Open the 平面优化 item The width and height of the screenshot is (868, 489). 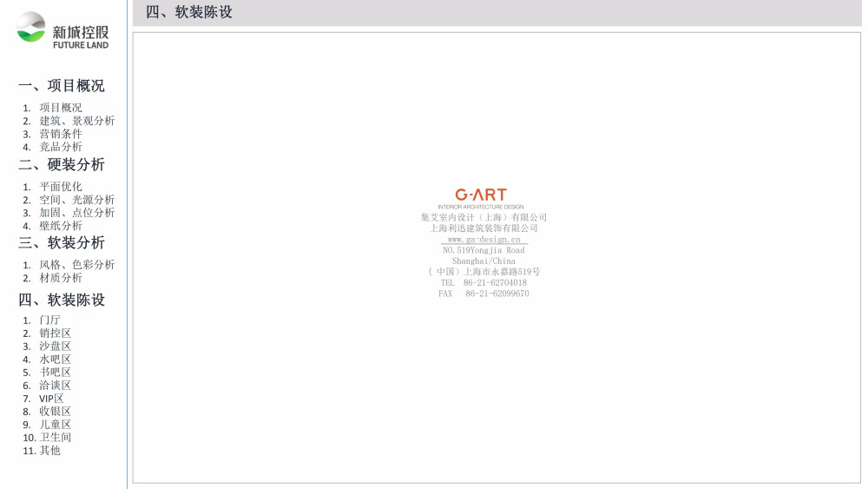point(61,187)
